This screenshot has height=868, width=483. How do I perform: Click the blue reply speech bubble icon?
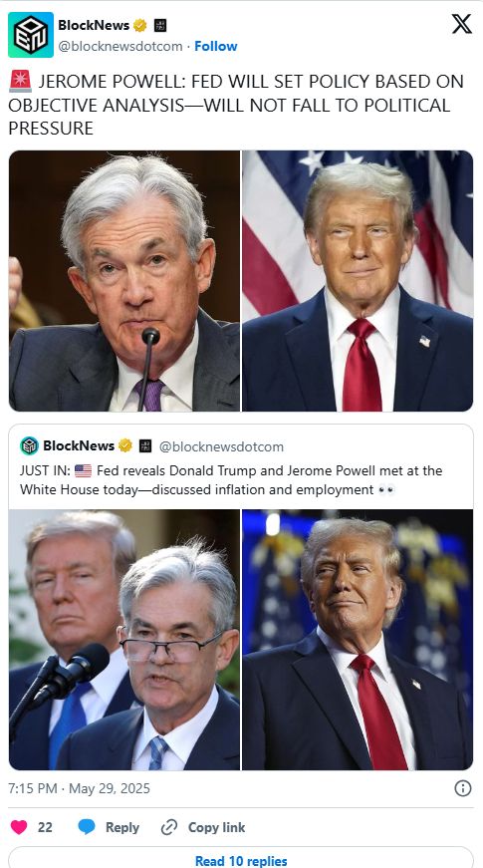[87, 827]
